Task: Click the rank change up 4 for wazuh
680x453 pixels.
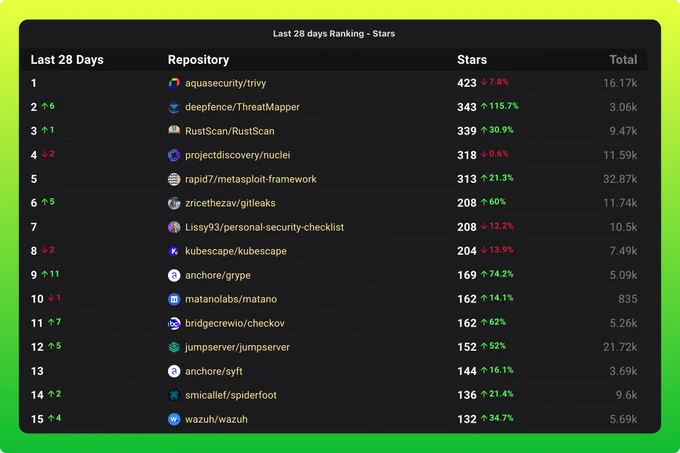Action: [55, 418]
